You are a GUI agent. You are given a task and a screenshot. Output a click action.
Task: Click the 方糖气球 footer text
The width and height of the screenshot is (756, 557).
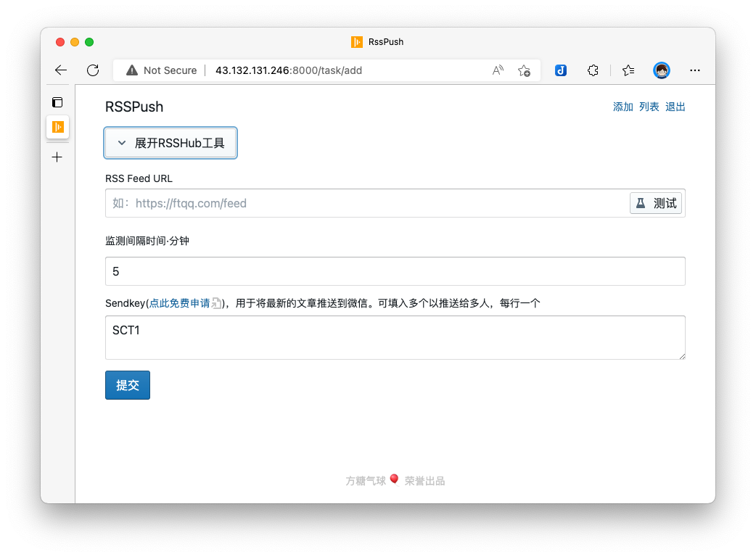pyautogui.click(x=366, y=481)
